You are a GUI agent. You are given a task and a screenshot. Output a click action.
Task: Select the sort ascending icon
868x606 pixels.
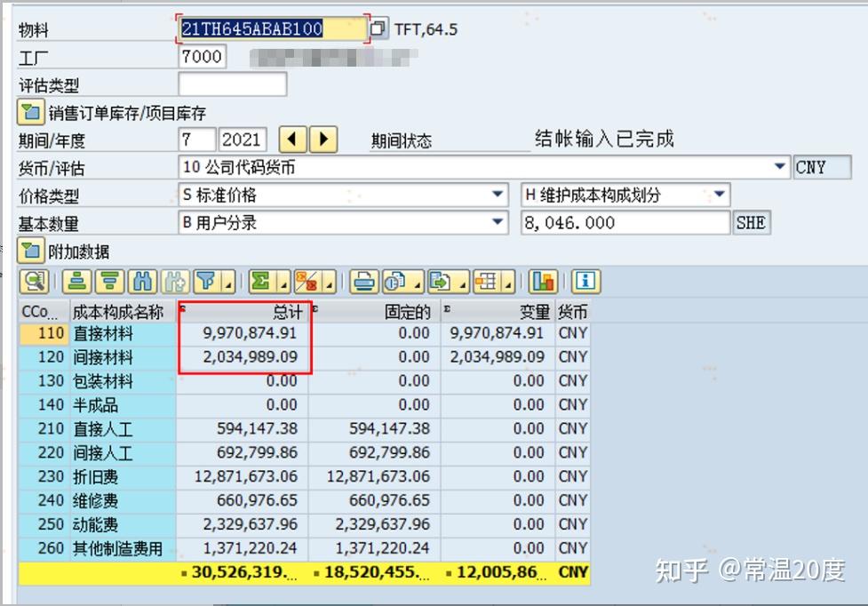coord(76,283)
